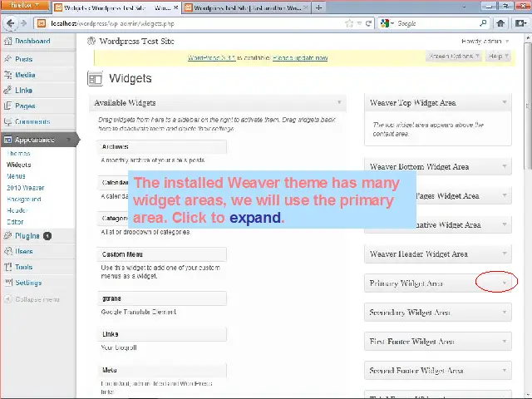Collapse the Available Widgets panel arrow

tap(339, 102)
